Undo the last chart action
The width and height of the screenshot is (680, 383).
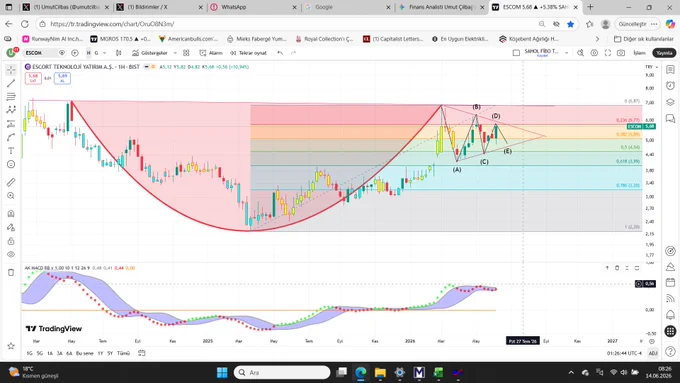(x=280, y=53)
